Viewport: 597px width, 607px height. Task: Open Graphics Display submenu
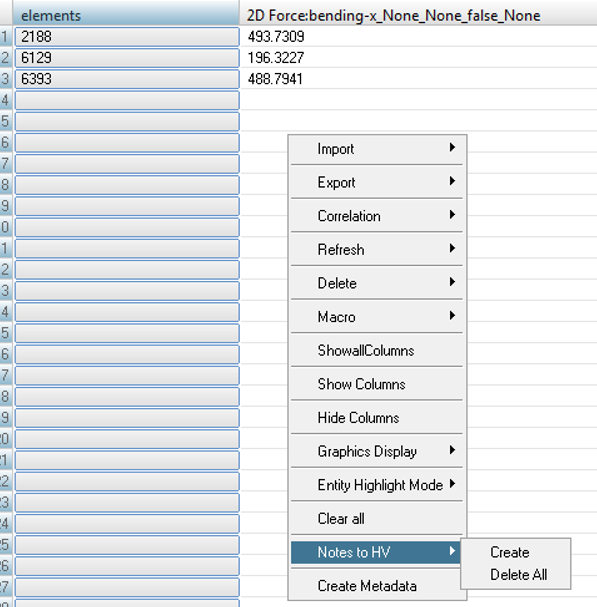pyautogui.click(x=377, y=452)
